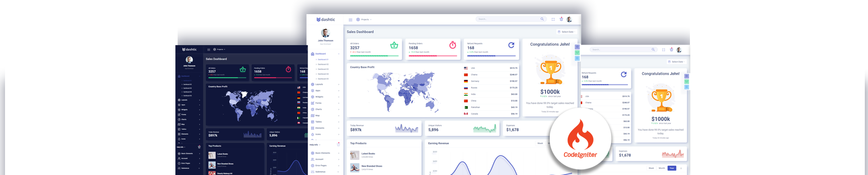Click the three-dot icon next to the Year tab
The width and height of the screenshot is (868, 175).
click(681, 168)
